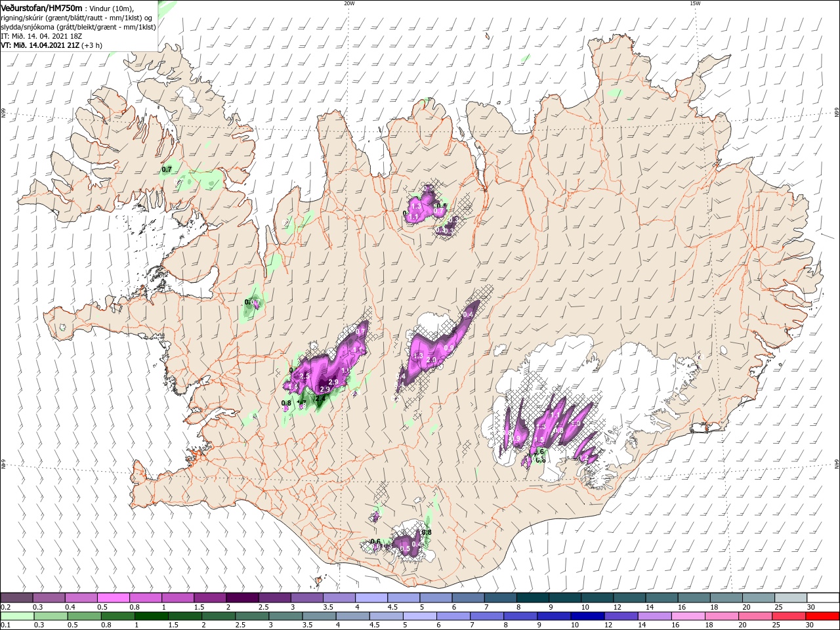Click the map title 'Veðurstofan/HM750m'
Screen dimensions: 840x630
point(41,8)
